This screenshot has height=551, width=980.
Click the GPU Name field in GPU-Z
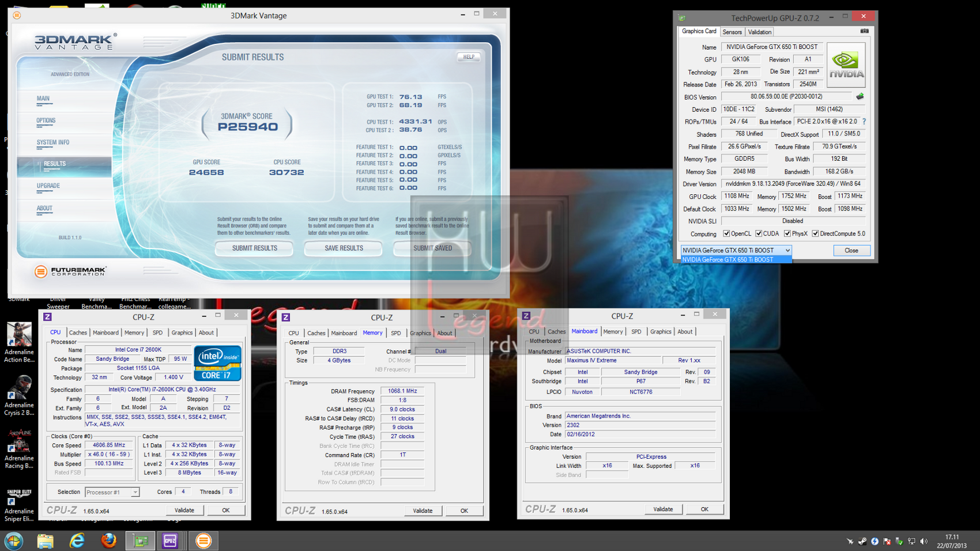click(771, 47)
